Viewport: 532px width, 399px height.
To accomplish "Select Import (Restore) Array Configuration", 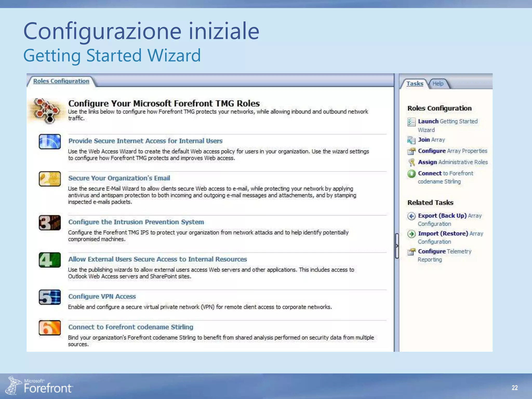I will [x=450, y=237].
